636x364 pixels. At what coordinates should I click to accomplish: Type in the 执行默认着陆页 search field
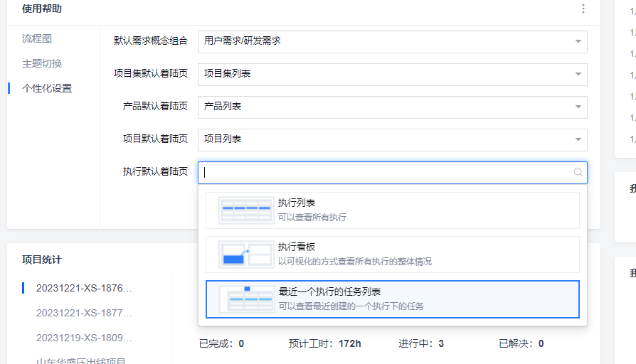click(384, 172)
